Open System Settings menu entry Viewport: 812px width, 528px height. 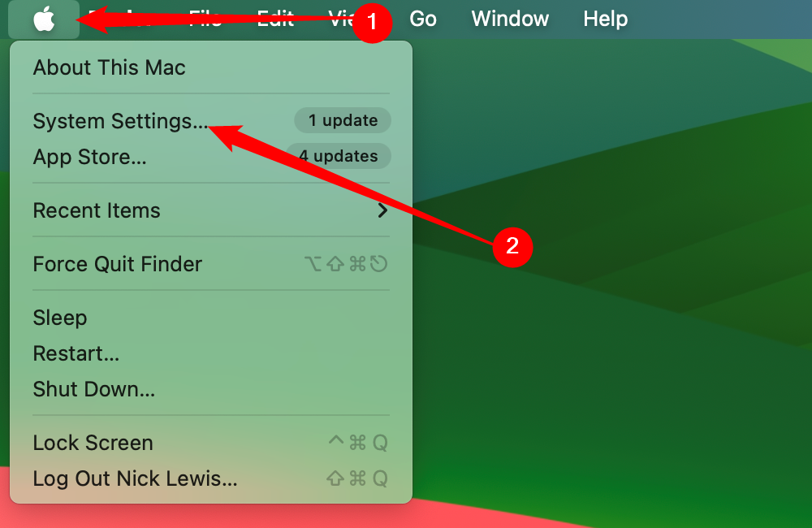[211, 121]
